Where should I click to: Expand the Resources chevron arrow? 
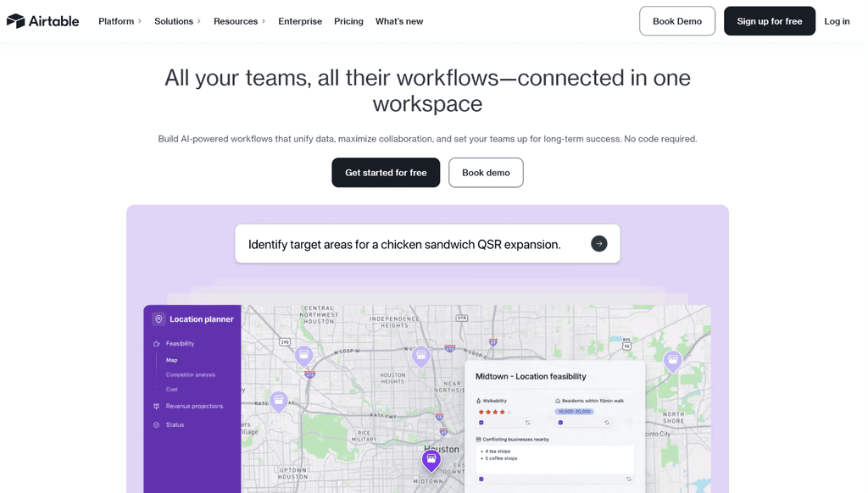point(264,21)
